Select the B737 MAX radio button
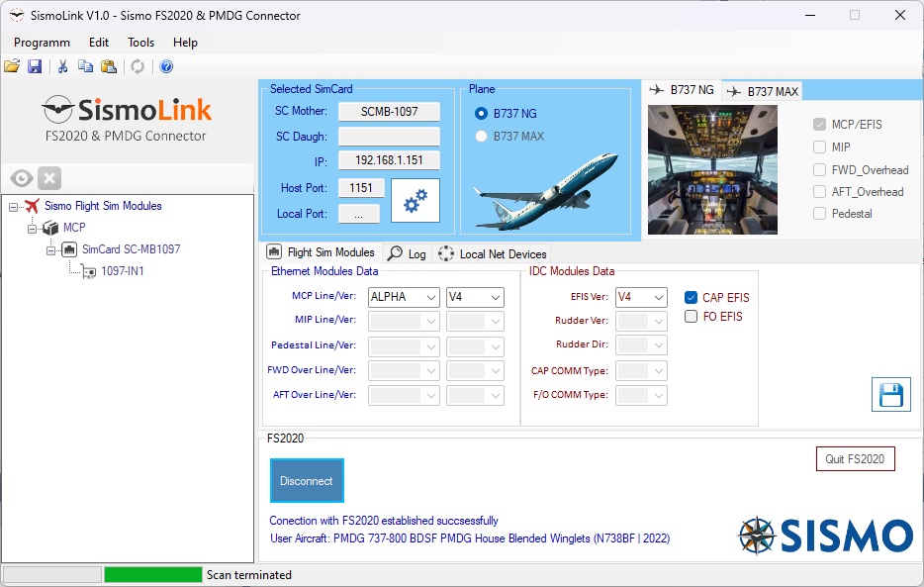This screenshot has height=587, width=924. (481, 137)
